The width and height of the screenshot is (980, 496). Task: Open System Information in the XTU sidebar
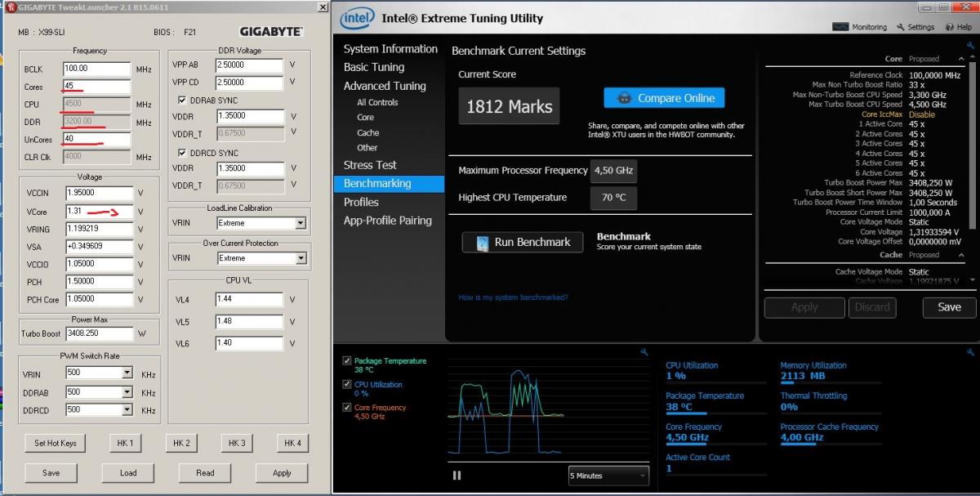click(390, 49)
